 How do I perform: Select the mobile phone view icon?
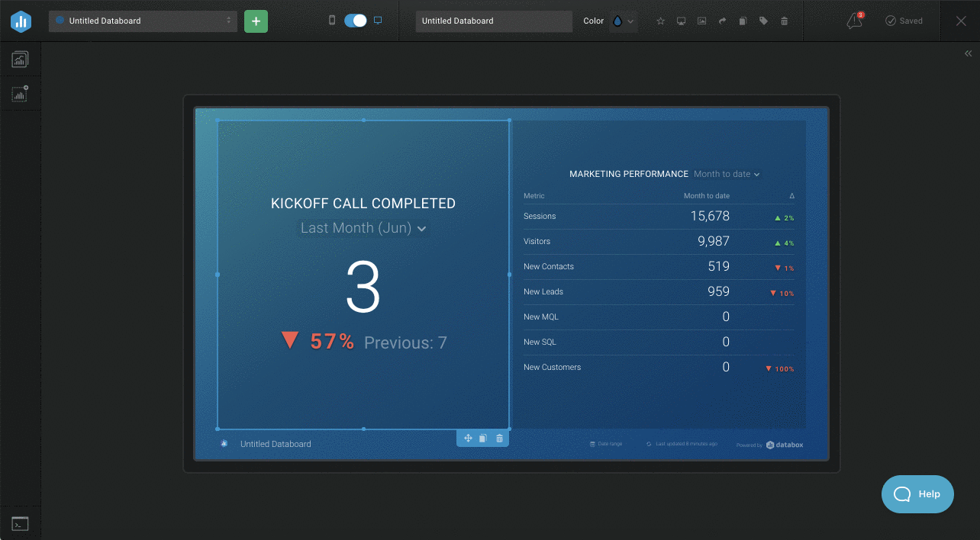point(331,21)
